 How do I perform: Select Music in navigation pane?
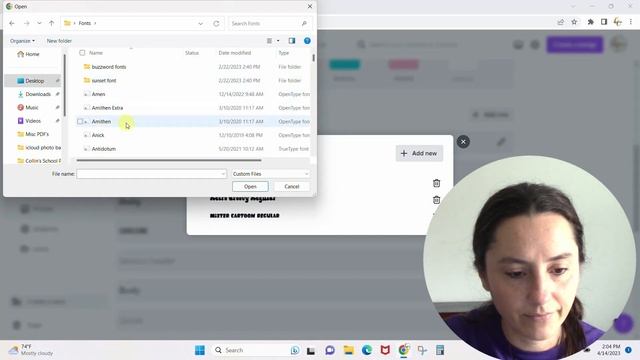click(x=28, y=108)
